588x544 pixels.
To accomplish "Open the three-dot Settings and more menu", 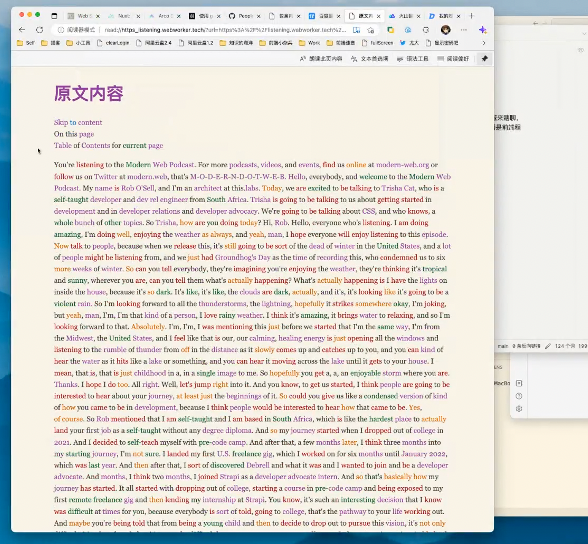I will click(x=464, y=30).
